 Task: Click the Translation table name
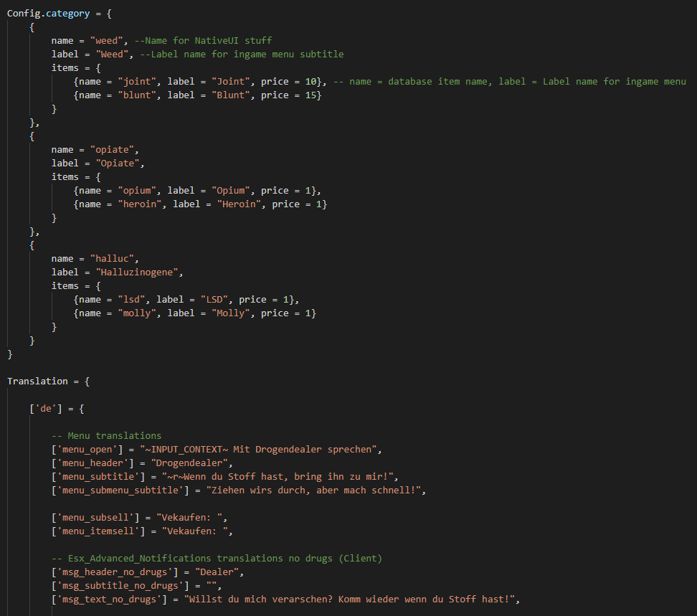pos(37,382)
